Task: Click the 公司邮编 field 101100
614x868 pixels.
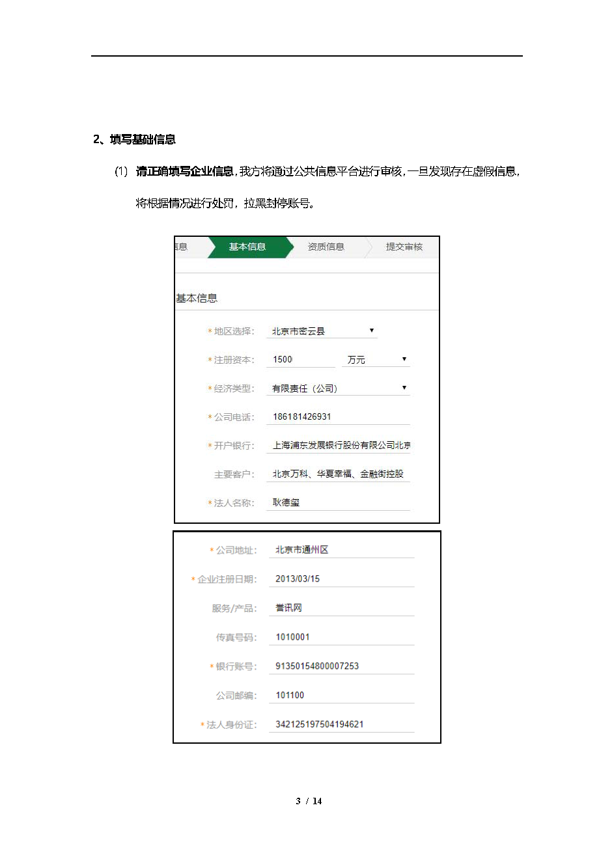Action: [341, 696]
